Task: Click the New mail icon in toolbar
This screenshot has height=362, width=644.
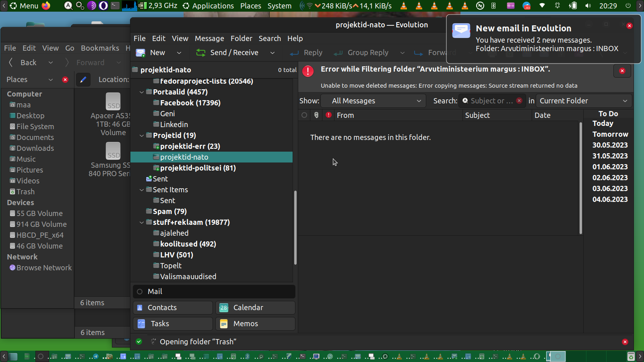Action: click(140, 53)
